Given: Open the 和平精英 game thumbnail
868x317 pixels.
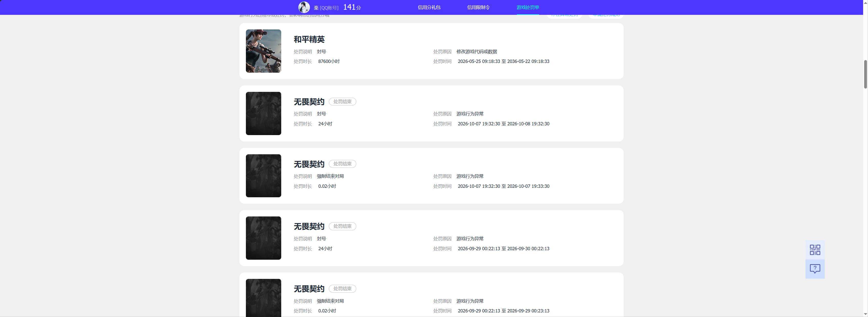Looking at the screenshot, I should tap(263, 51).
